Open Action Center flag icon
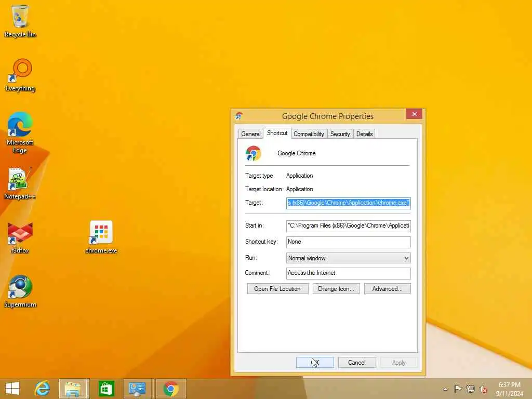 [x=458, y=389]
